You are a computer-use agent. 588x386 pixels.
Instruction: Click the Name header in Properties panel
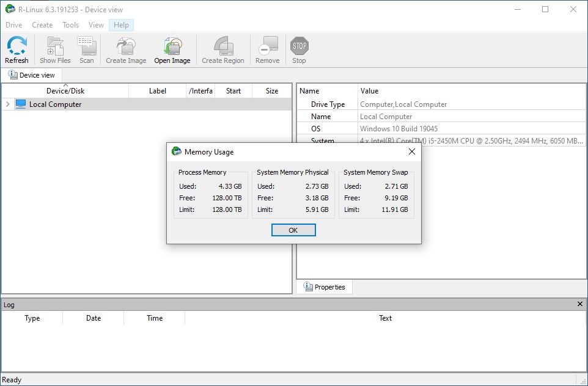(309, 90)
